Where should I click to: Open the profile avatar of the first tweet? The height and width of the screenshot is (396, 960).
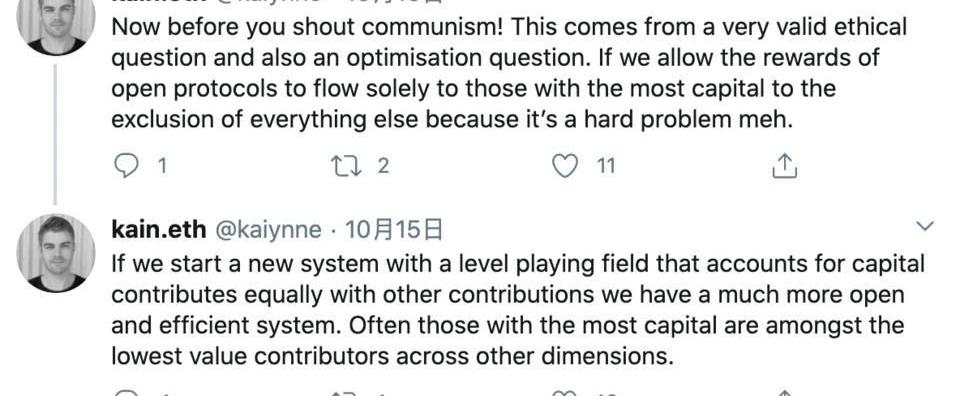coord(56,23)
